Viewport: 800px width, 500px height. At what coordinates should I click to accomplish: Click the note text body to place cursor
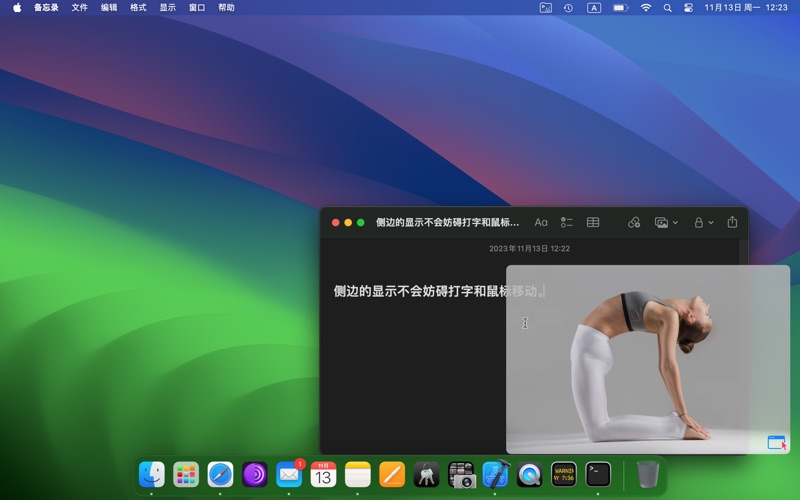[x=420, y=291]
